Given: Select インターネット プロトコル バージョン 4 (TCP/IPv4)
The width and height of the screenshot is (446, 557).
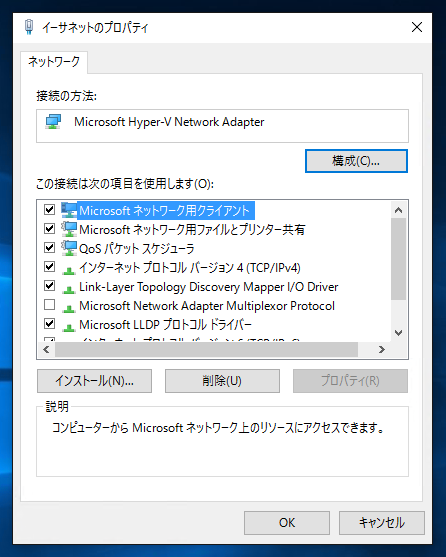Looking at the screenshot, I should point(190,268).
